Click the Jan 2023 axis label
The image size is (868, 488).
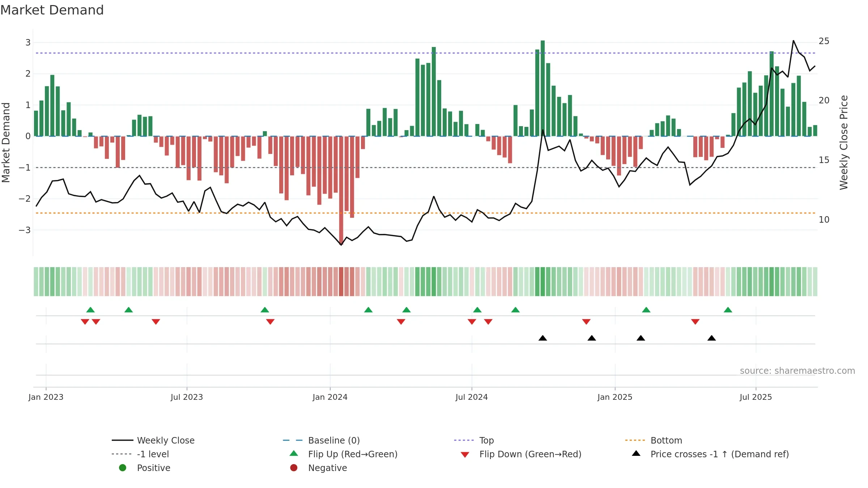46,397
